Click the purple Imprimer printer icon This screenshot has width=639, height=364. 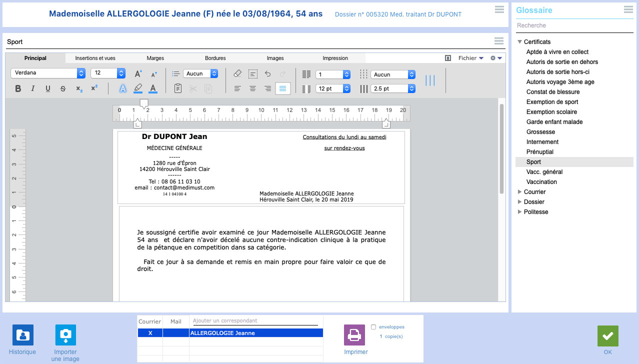click(354, 335)
